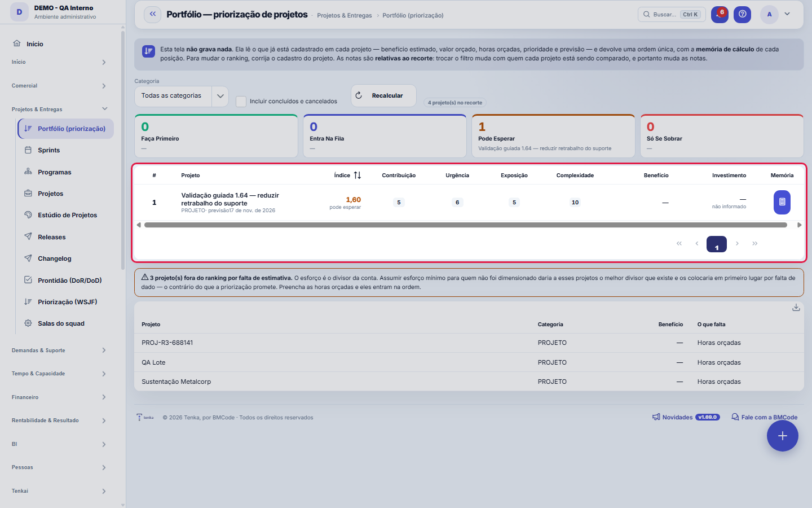Click Pode Esperar summary card
Viewport: 812px width, 508px height.
point(553,136)
